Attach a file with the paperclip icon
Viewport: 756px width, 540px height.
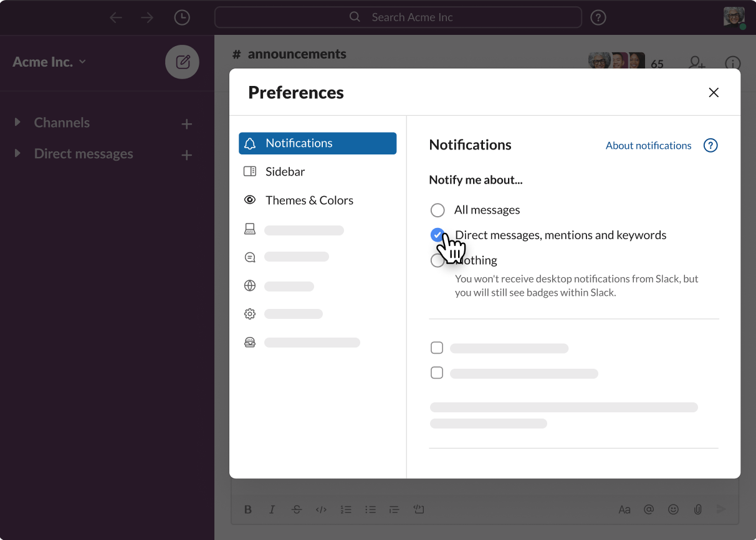(697, 509)
